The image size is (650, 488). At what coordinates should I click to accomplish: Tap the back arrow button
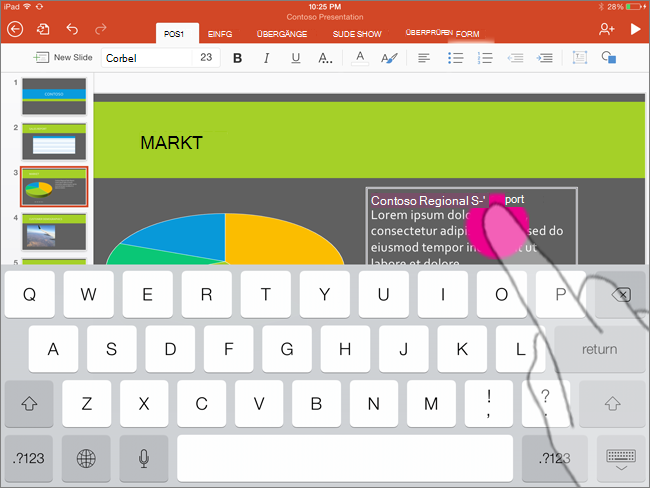[x=15, y=29]
